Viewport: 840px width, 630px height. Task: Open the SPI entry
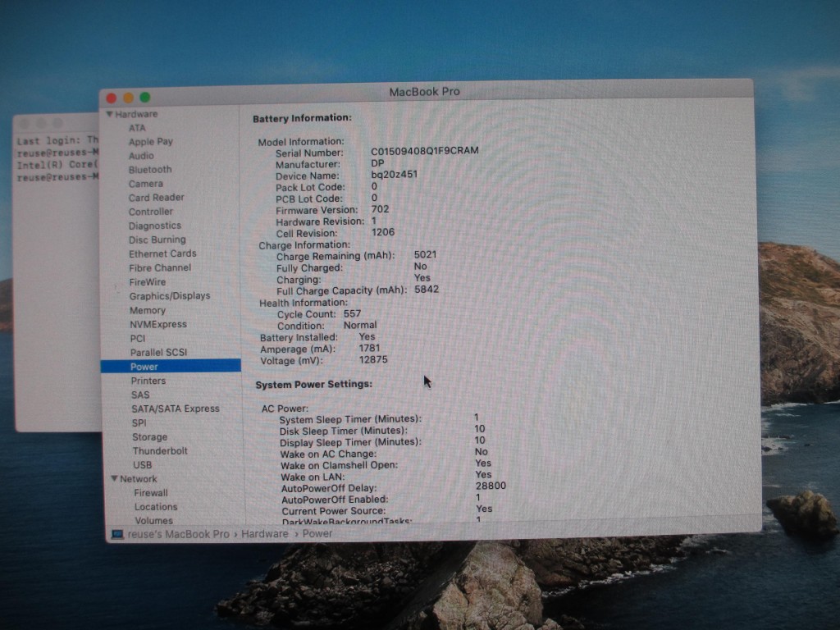click(139, 422)
